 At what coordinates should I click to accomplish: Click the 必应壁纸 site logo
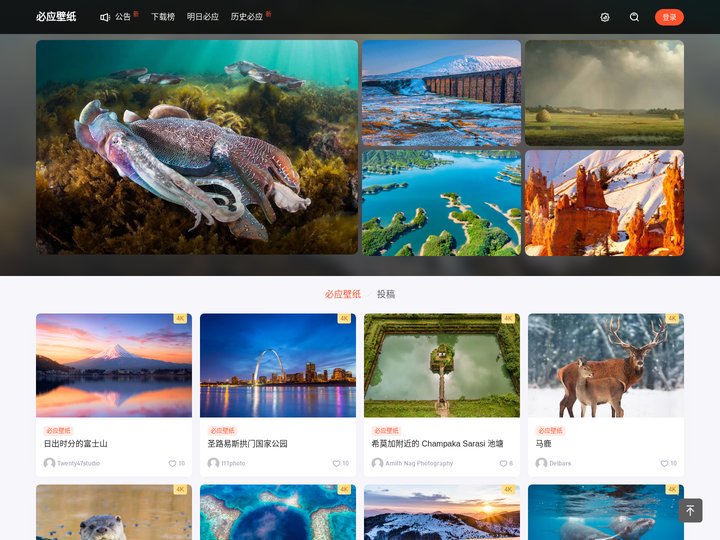pyautogui.click(x=56, y=17)
